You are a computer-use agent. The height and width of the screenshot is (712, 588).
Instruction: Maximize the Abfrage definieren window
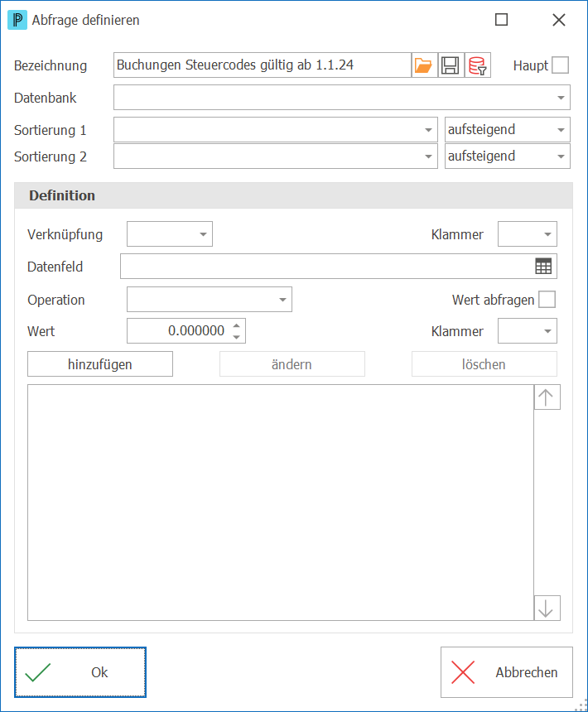coord(501,20)
